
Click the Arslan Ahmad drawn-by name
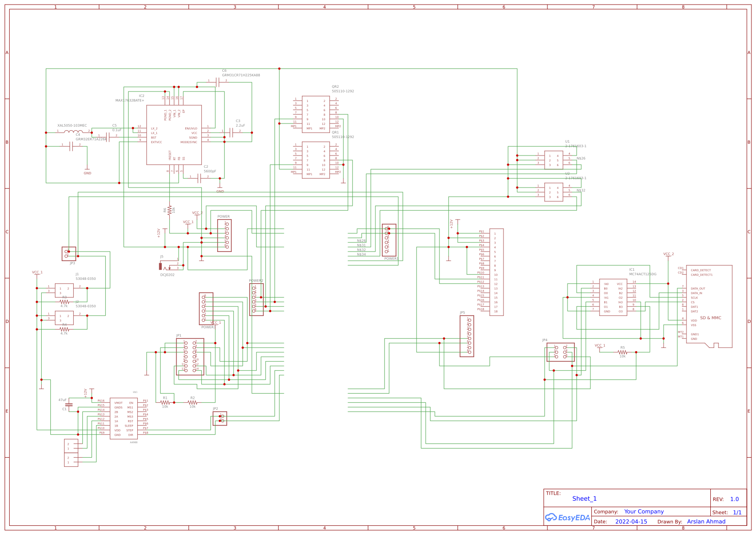[x=706, y=522]
